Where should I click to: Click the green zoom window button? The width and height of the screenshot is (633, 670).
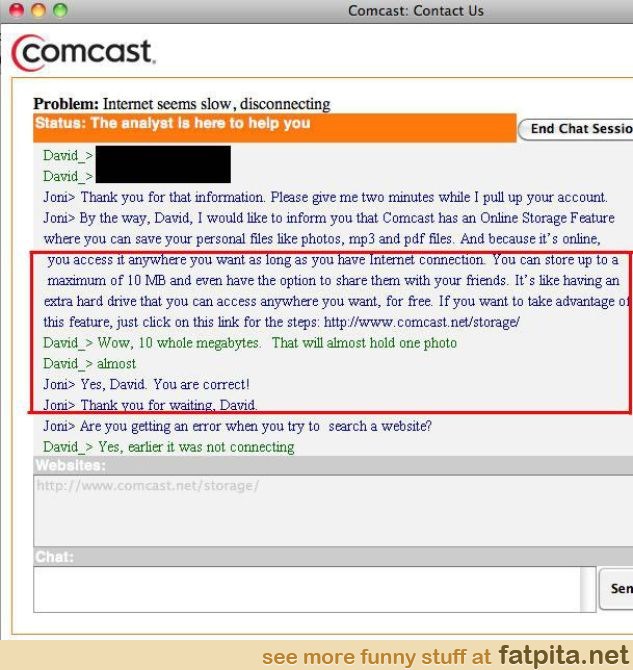[x=60, y=10]
